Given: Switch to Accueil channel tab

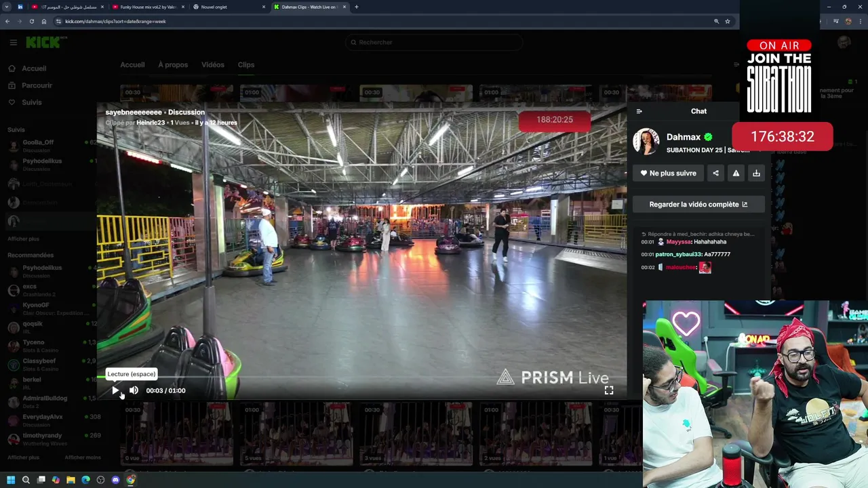Looking at the screenshot, I should (132, 64).
